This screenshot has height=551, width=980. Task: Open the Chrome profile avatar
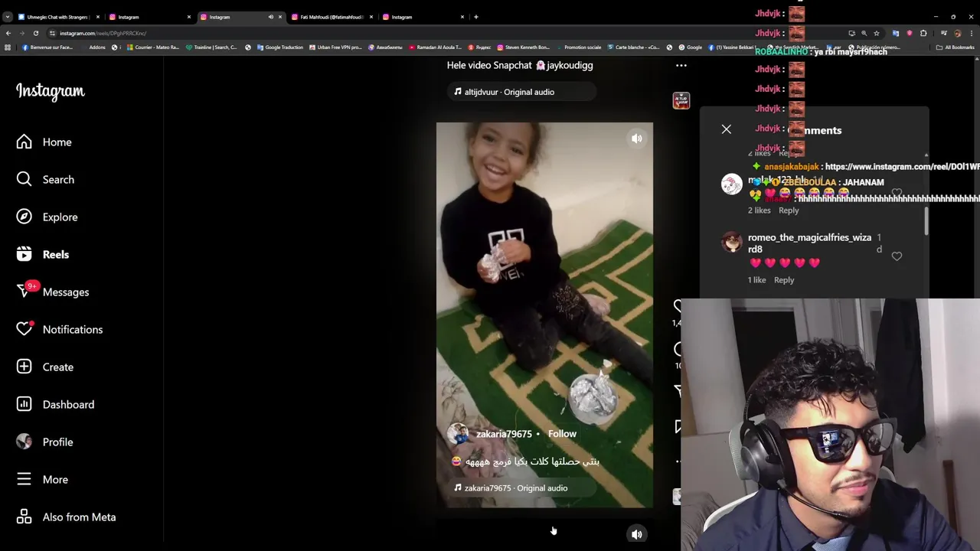click(x=957, y=33)
